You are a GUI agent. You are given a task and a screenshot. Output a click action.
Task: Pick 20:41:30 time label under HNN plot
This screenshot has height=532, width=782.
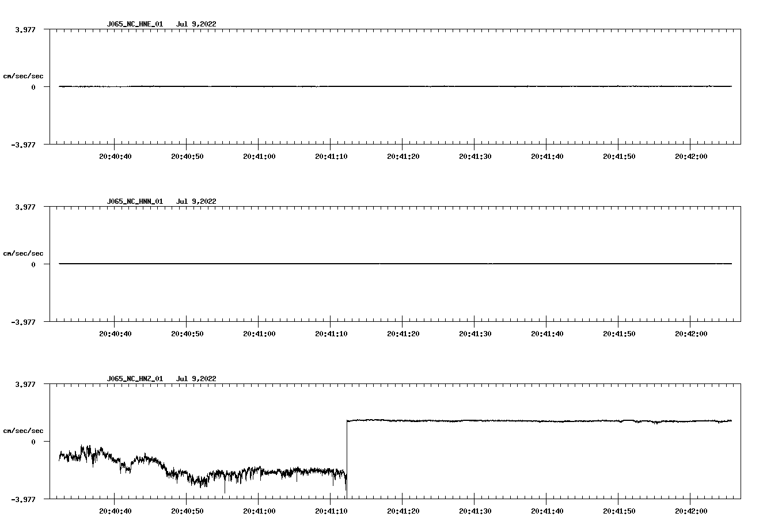coord(475,333)
